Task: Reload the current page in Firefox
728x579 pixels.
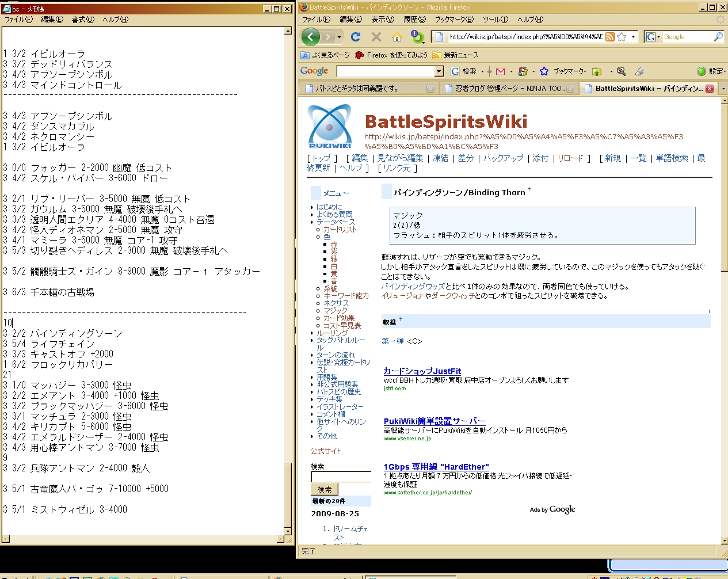Action: pos(356,37)
